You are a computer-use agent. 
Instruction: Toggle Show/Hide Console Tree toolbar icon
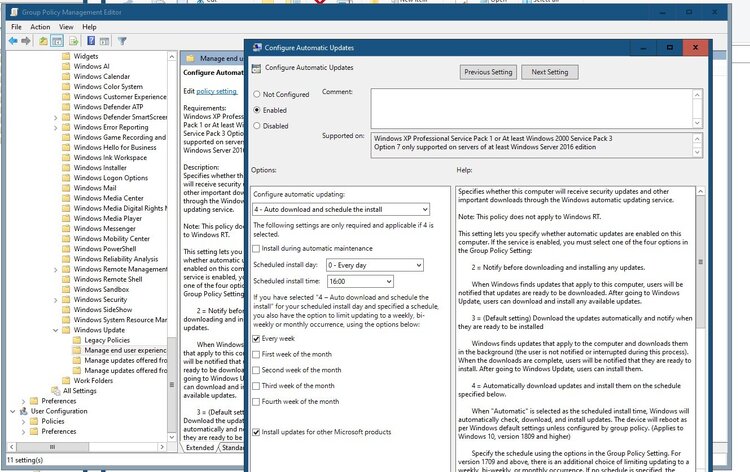point(57,41)
